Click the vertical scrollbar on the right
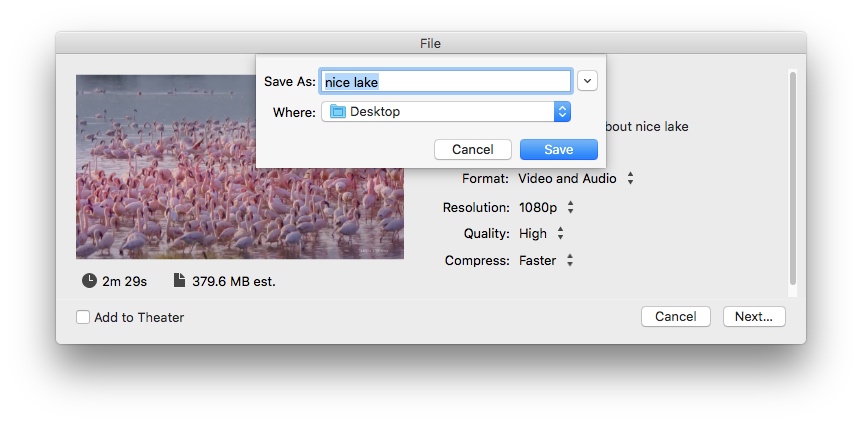This screenshot has height=424, width=862. (792, 180)
